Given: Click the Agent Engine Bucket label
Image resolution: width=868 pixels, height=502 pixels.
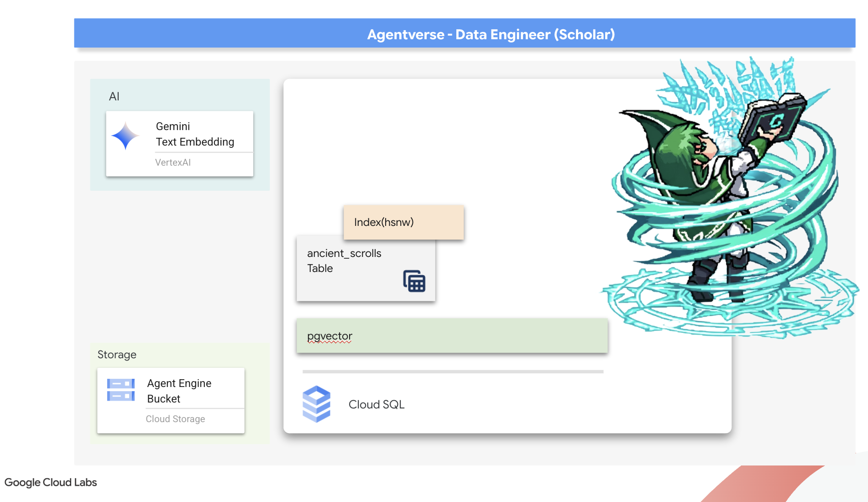Looking at the screenshot, I should tap(179, 391).
